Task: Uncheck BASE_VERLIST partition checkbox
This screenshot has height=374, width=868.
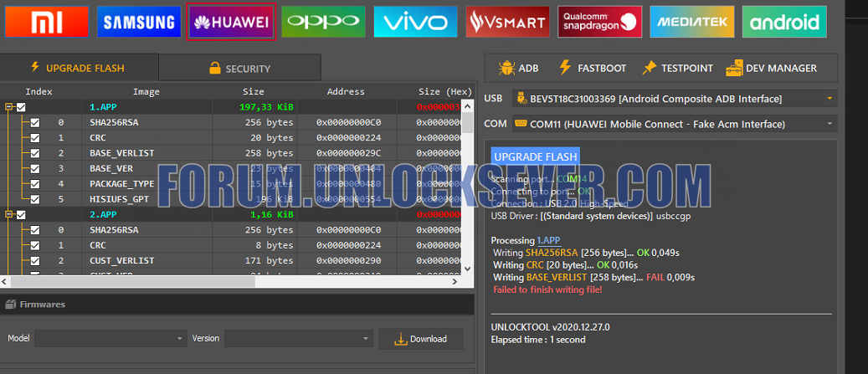Action: click(x=35, y=153)
